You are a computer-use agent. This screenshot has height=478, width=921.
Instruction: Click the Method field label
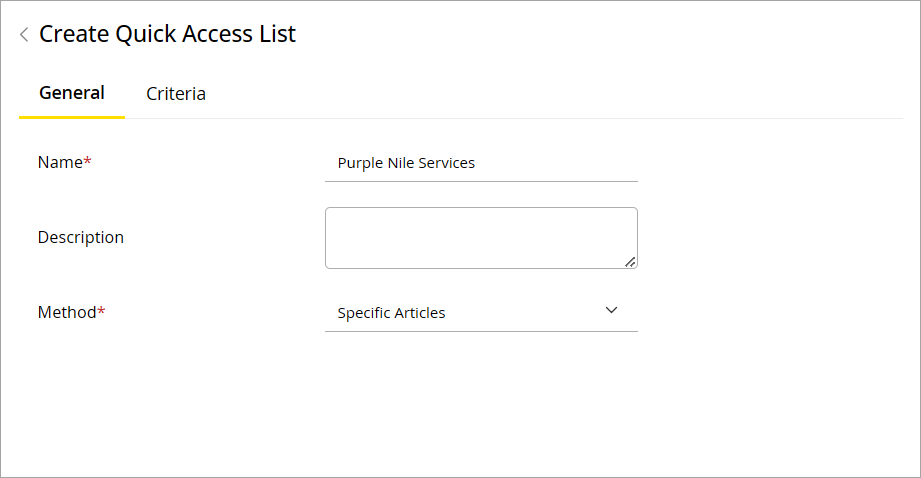(x=66, y=312)
